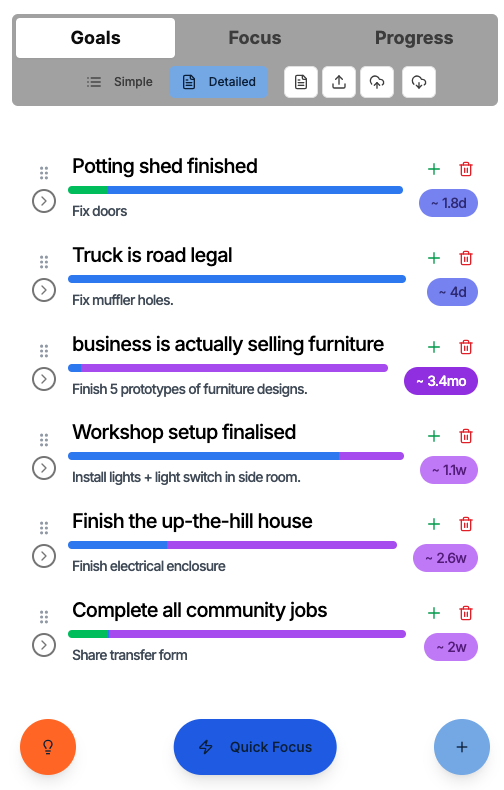Delete the 'Complete all community jobs' goal

tap(466, 613)
